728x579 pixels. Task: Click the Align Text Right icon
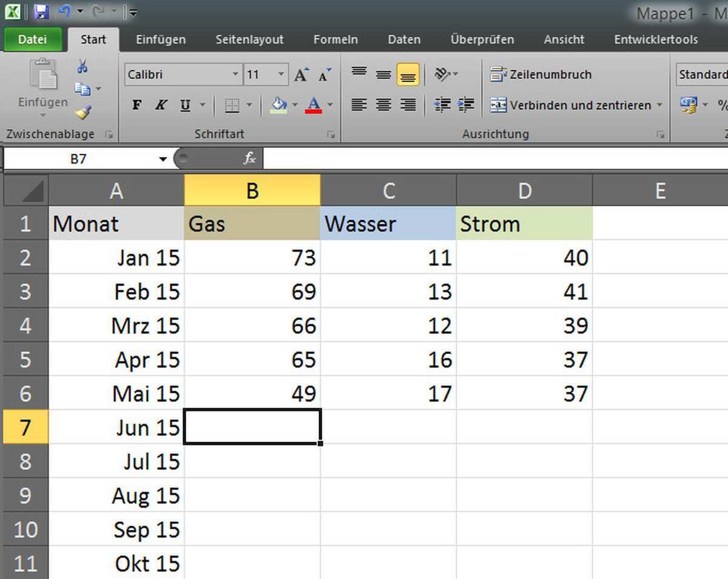point(408,105)
